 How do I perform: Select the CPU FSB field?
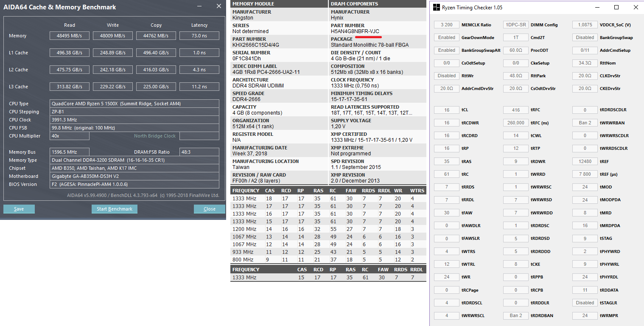[x=134, y=128]
